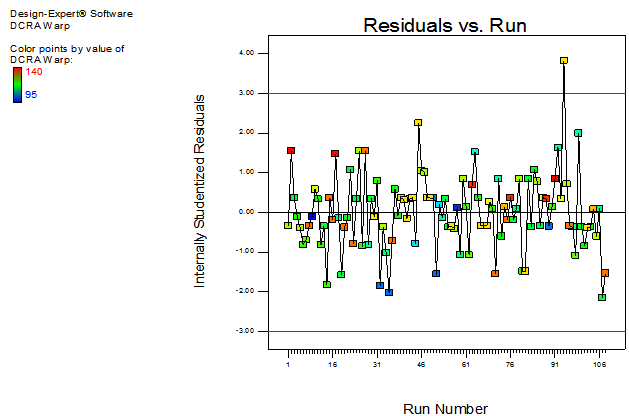Select the red data point near run 2

(291, 151)
